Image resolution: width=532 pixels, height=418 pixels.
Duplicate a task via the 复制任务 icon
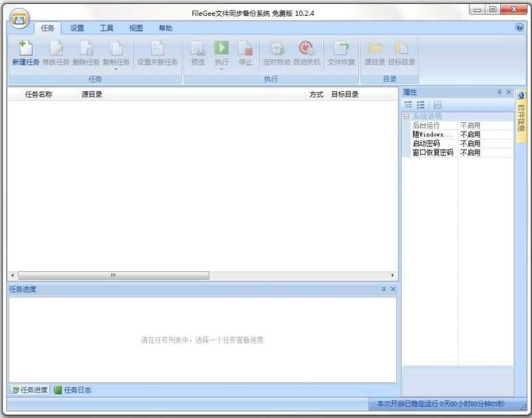[x=117, y=53]
